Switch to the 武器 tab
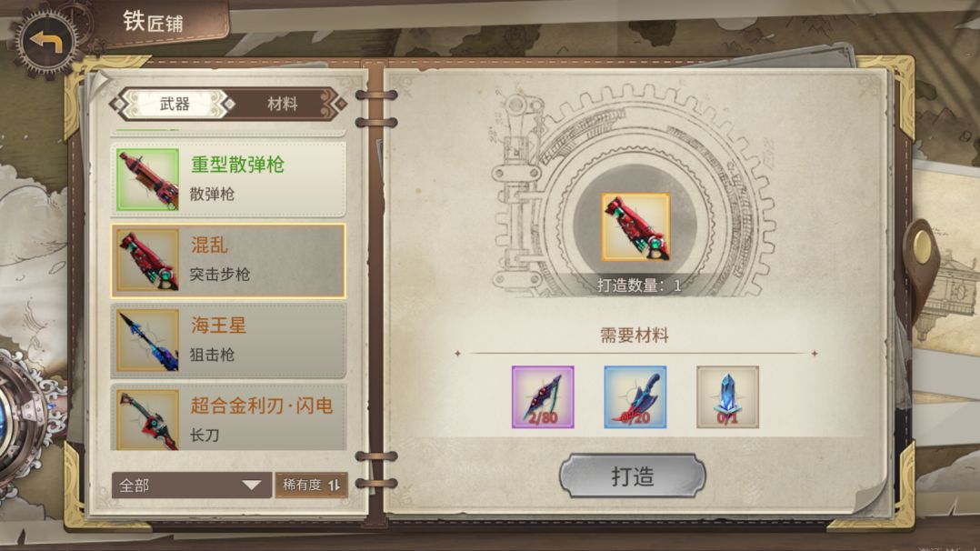980x551 pixels. point(175,104)
